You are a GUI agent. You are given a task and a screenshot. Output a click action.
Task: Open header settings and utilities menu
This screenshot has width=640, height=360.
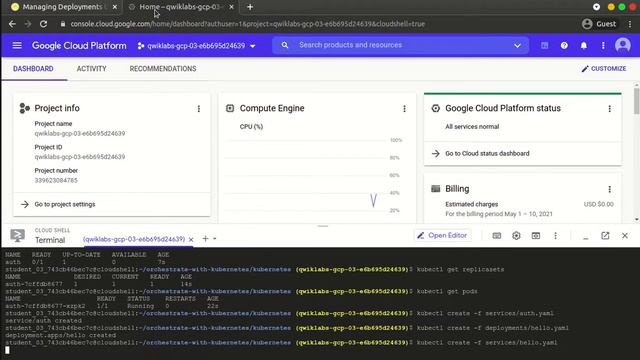(x=603, y=46)
